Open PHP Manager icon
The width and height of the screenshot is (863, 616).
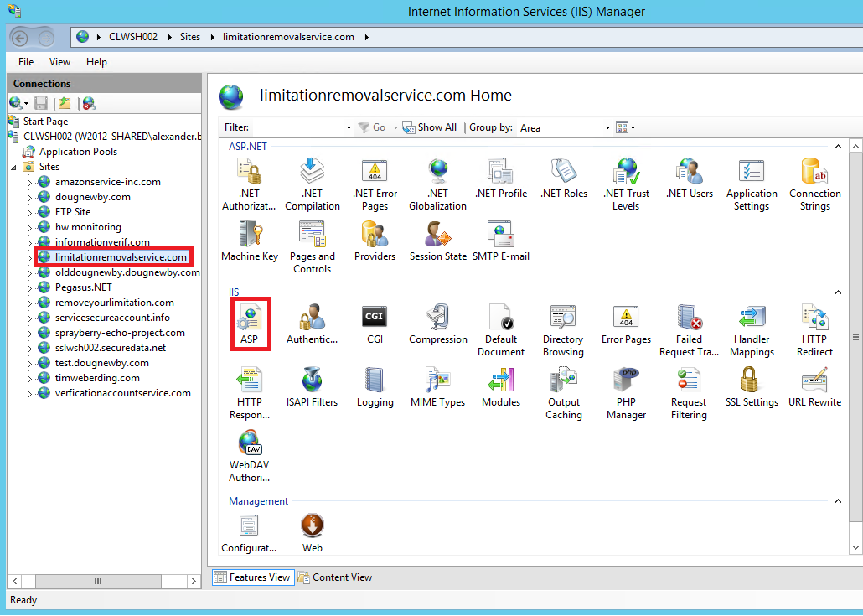627,393
